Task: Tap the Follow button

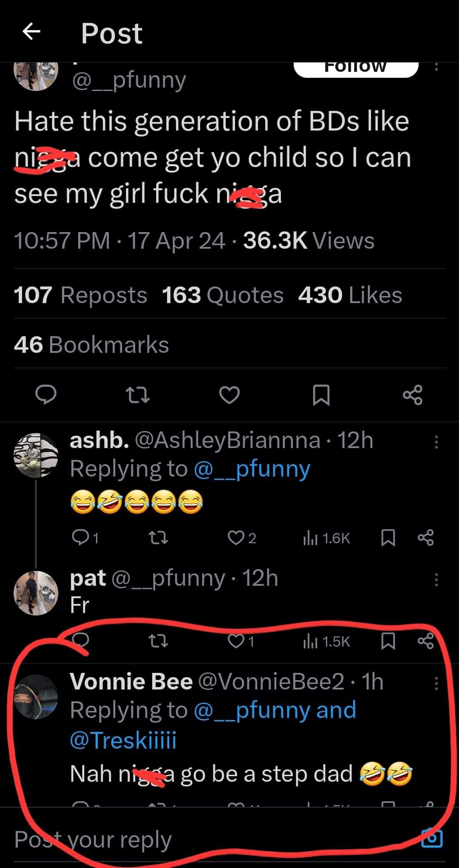Action: point(356,69)
